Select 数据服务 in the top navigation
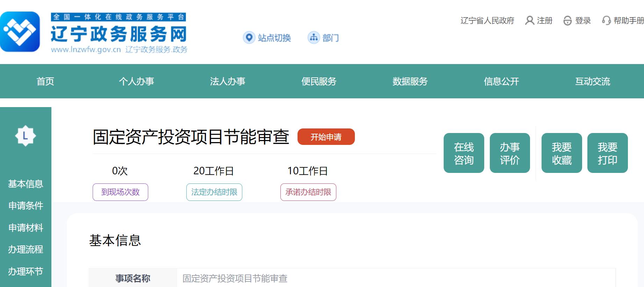Screen dimensions: 644x287 coord(410,82)
